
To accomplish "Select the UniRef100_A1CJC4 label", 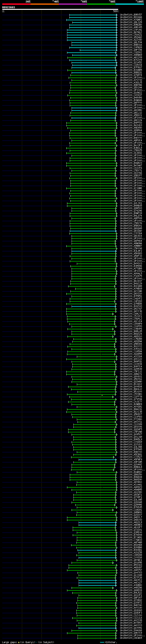I will [131, 321].
